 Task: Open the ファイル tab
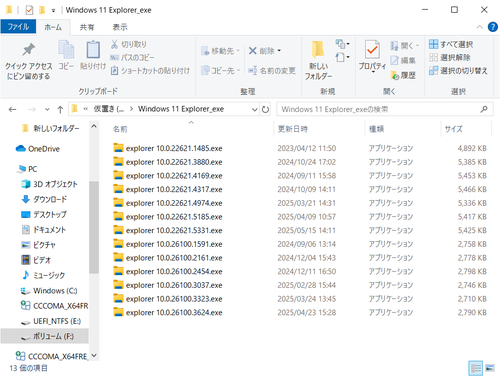[18, 27]
